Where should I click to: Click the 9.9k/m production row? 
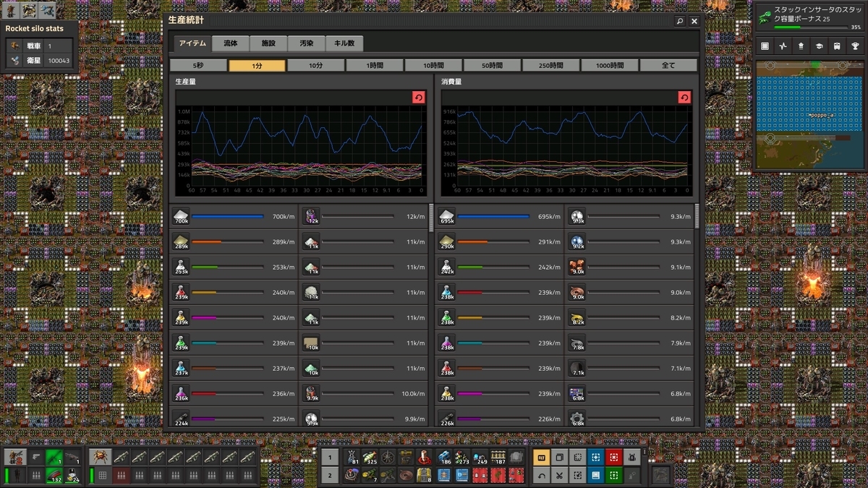[x=364, y=419]
